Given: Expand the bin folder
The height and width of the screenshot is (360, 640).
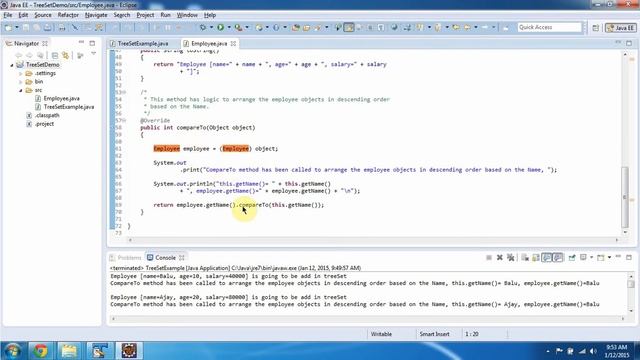Looking at the screenshot, I should (x=20, y=82).
